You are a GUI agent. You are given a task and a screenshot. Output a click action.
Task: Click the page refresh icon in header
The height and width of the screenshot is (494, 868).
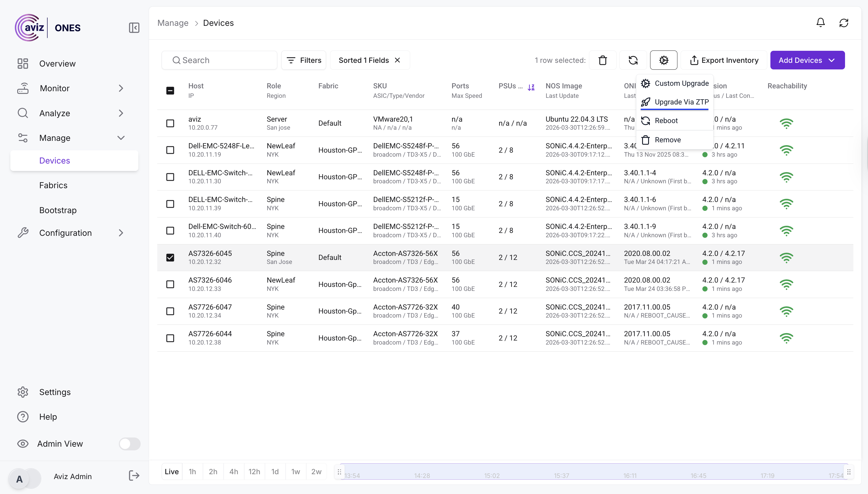tap(844, 23)
